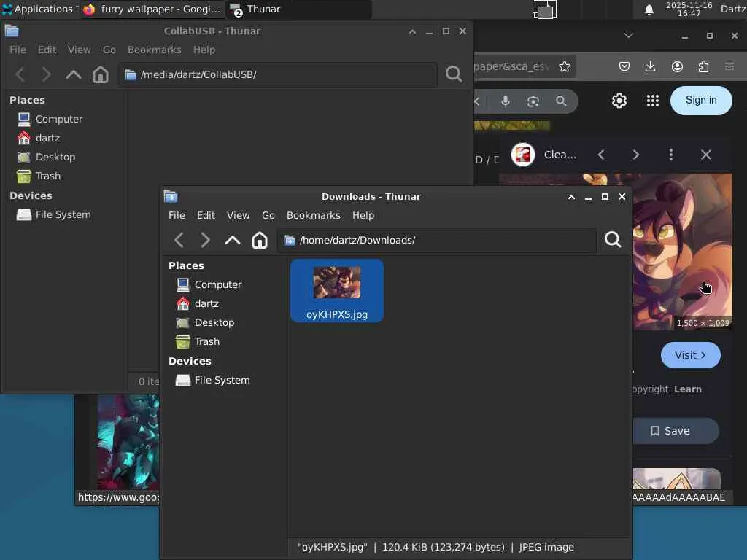Image resolution: width=747 pixels, height=560 pixels.
Task: Open Firefox extensions puzzle icon
Action: [x=704, y=66]
